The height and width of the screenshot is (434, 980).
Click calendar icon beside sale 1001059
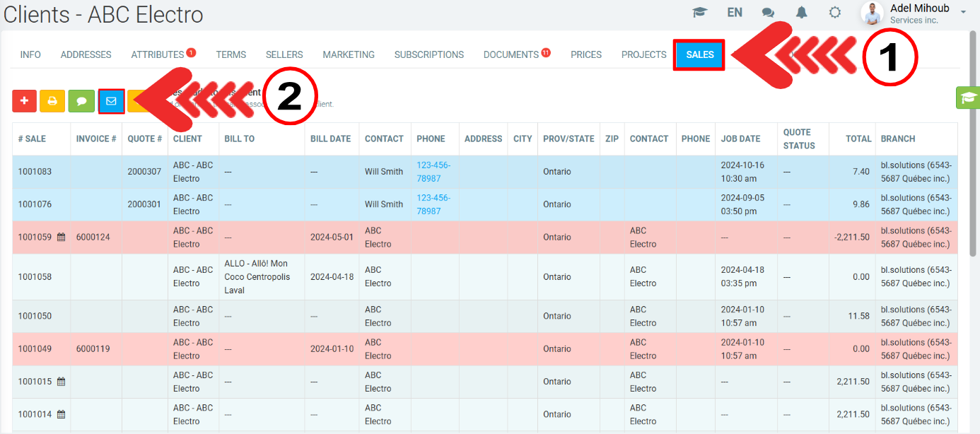click(62, 237)
